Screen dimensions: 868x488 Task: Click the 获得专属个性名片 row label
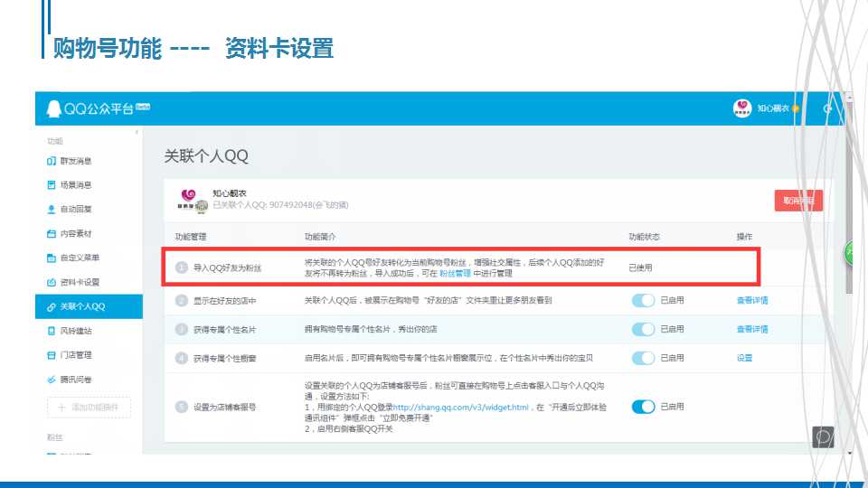coord(225,330)
